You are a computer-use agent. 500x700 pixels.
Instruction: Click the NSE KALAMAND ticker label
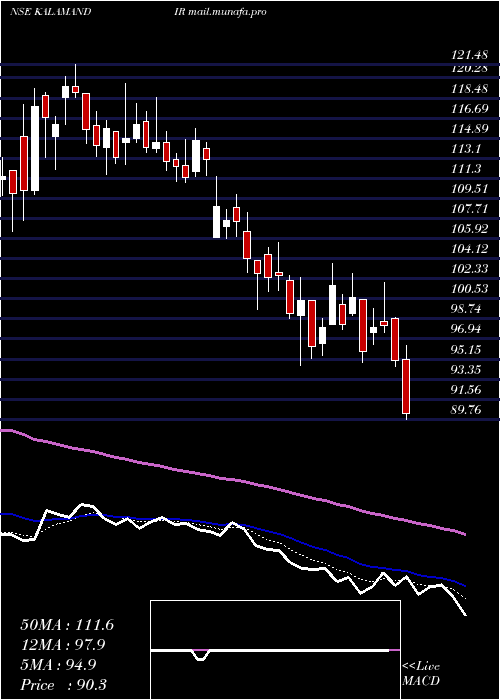click(x=50, y=12)
